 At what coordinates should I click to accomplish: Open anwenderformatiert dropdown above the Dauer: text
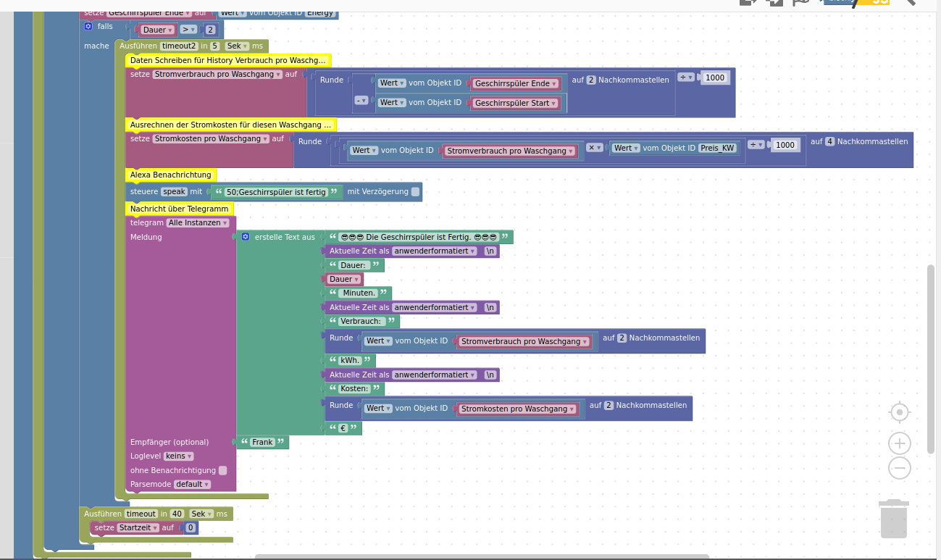click(435, 251)
